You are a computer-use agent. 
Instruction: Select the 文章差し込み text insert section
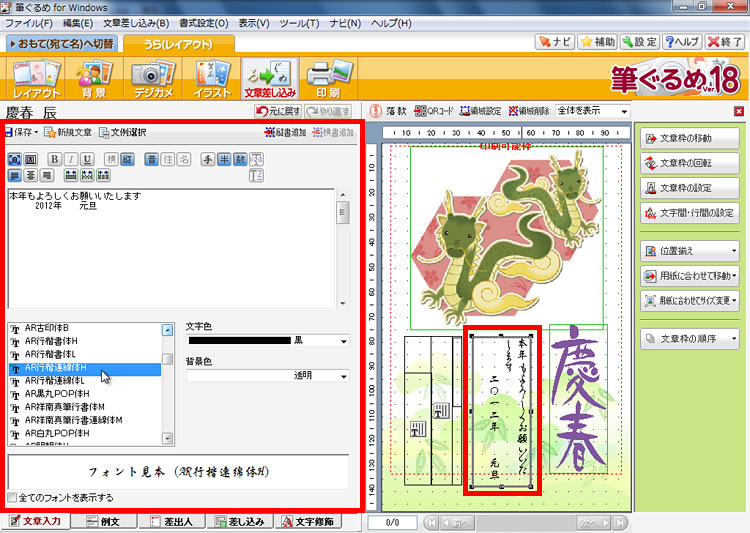coord(270,78)
